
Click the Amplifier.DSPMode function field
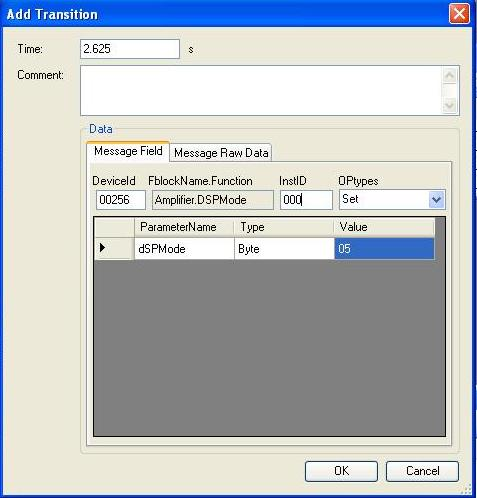click(x=213, y=200)
